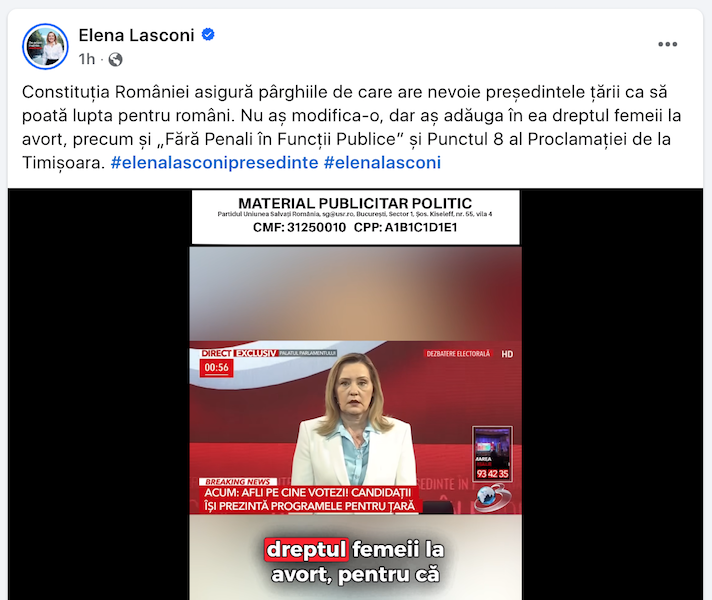Click the DEZBATERE ELECTORALĂ label
The image size is (712, 600).
click(x=458, y=353)
